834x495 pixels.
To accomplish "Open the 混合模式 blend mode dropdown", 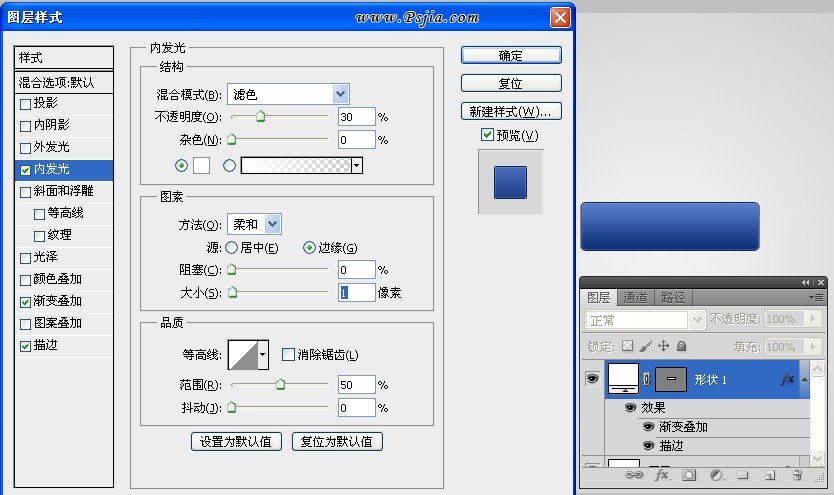I will [341, 94].
